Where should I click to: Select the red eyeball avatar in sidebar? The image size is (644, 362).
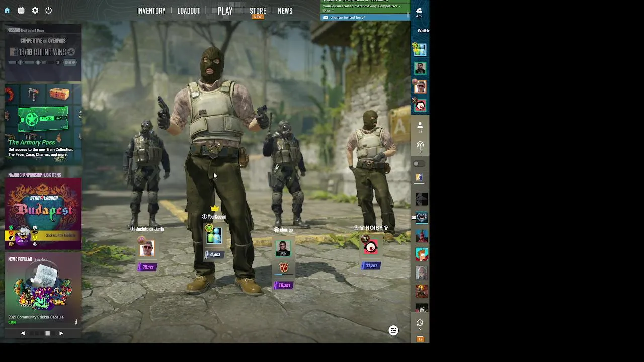(x=420, y=105)
